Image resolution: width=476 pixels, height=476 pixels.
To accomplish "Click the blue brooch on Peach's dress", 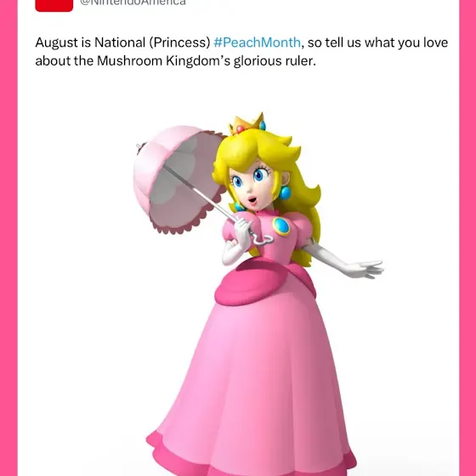I will [x=281, y=226].
